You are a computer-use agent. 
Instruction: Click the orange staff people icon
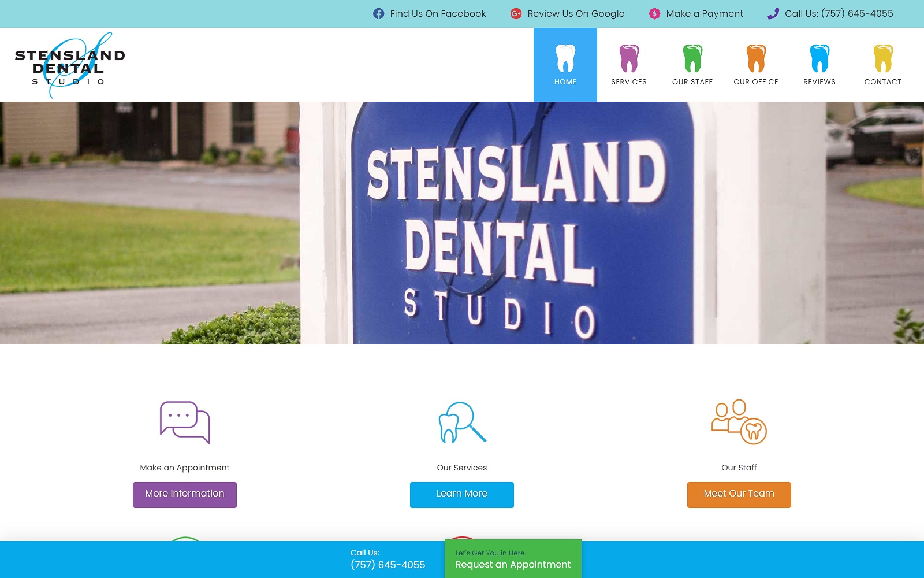(x=739, y=422)
